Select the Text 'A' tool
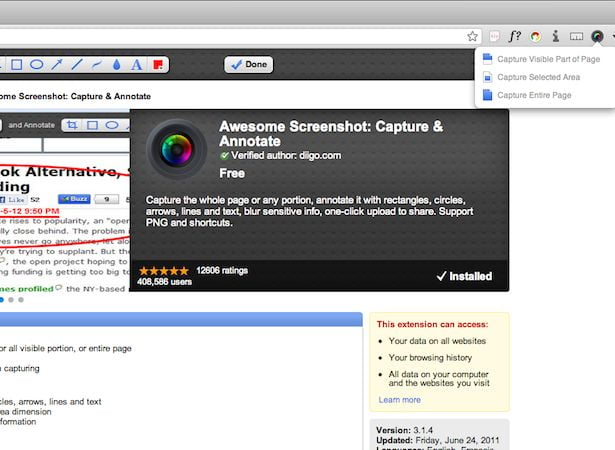 click(136, 65)
